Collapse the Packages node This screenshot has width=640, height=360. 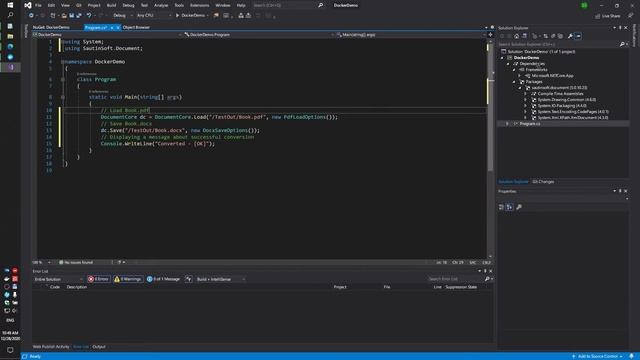[514, 82]
